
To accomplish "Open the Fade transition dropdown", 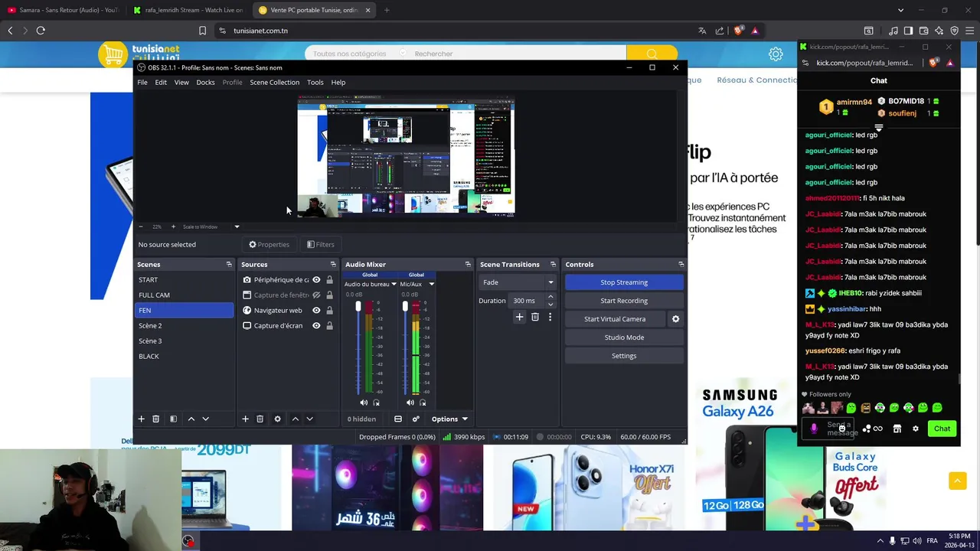I will 518,282.
